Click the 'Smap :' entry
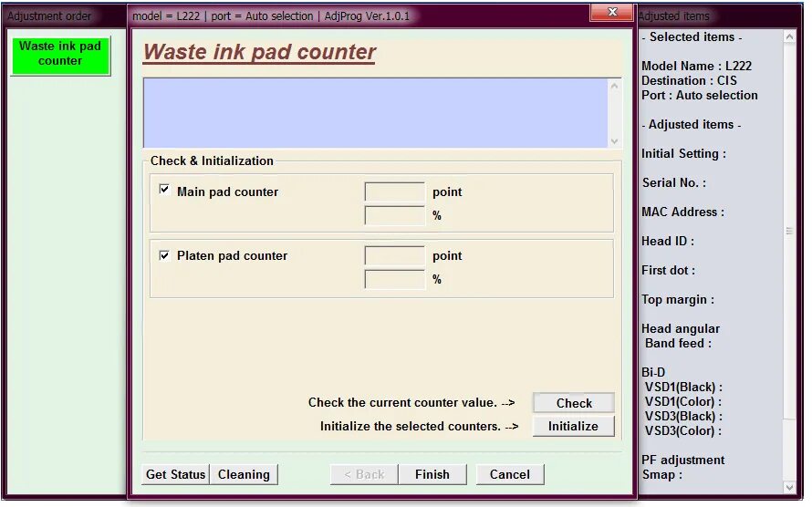 [x=662, y=474]
